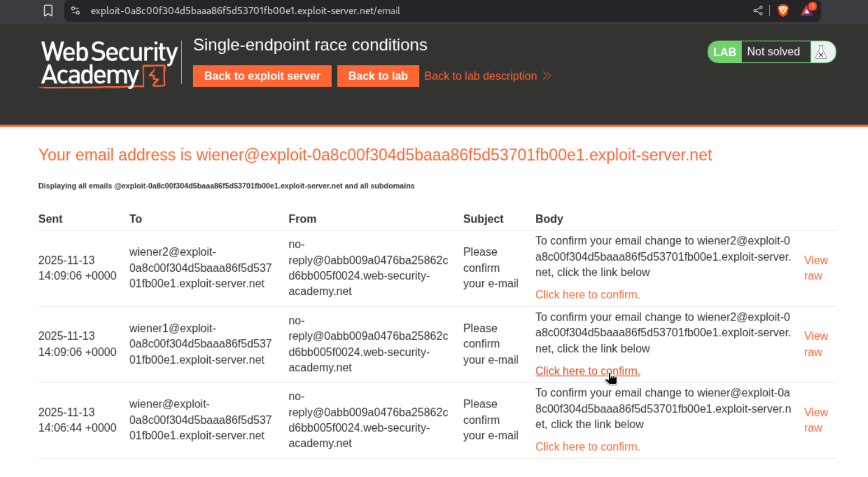Image resolution: width=868 pixels, height=477 pixels.
Task: Follow the Back to lab description link
Action: coord(480,76)
